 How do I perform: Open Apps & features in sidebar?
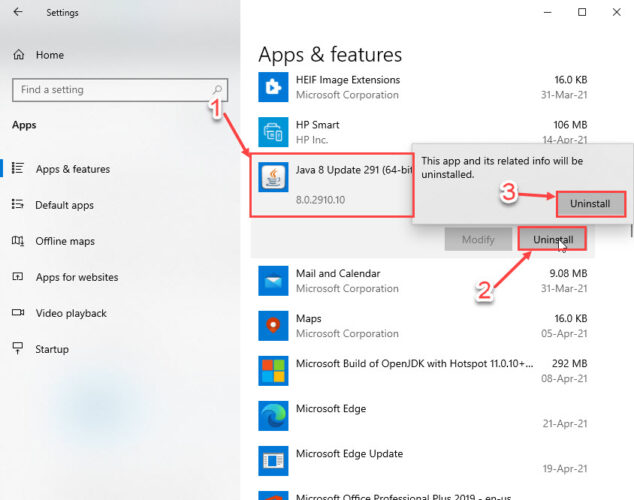72,169
